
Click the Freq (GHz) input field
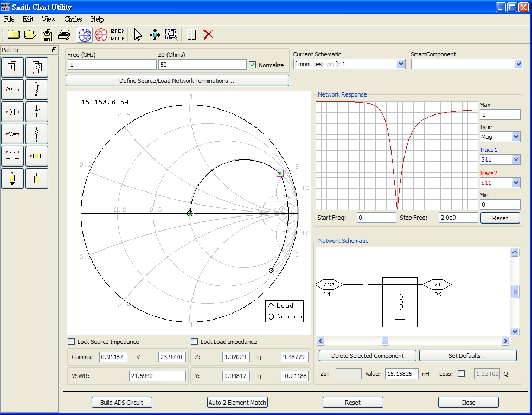pos(112,65)
